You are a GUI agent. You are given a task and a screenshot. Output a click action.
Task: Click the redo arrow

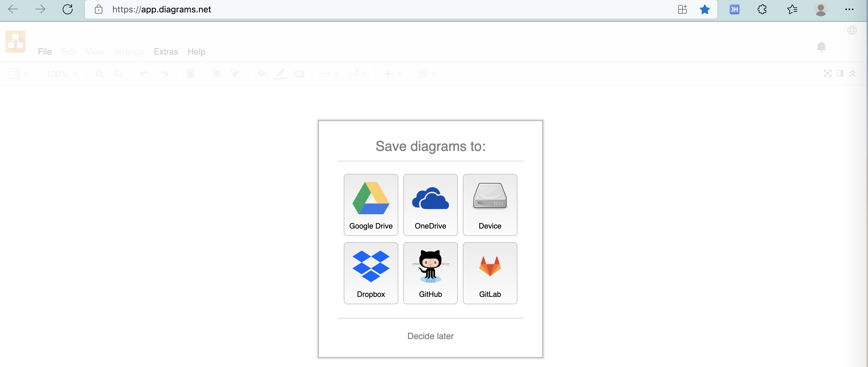[164, 74]
